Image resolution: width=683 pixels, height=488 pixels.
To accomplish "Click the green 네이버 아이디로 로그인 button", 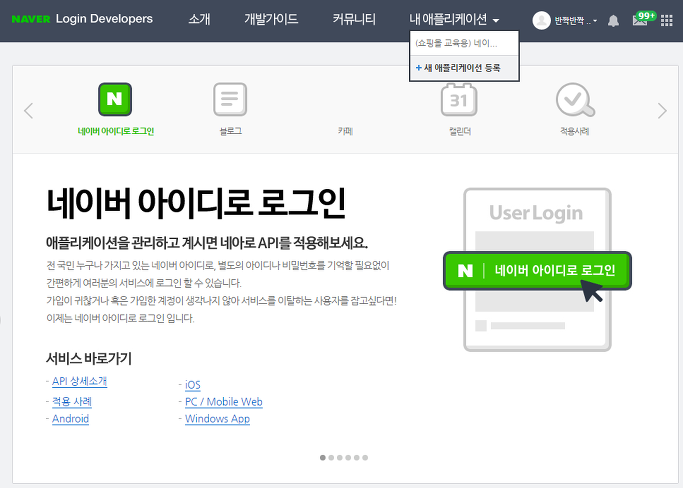I will 537,271.
